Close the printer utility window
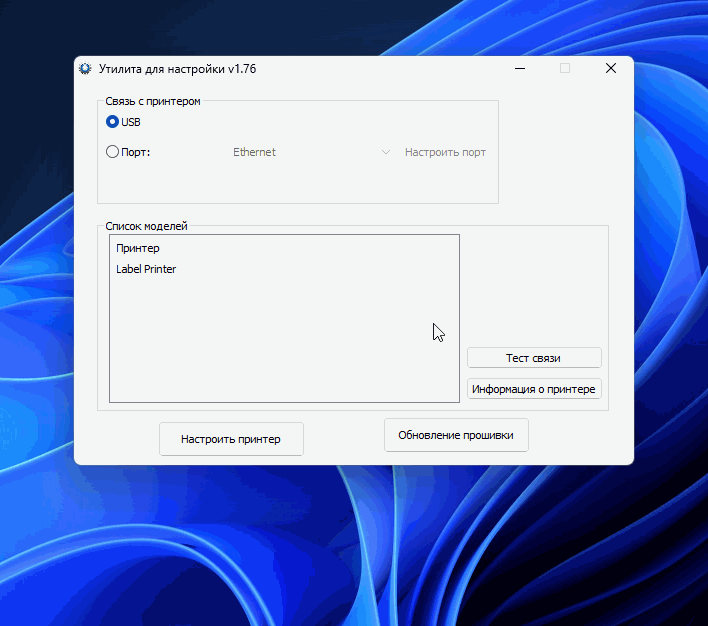 [610, 69]
